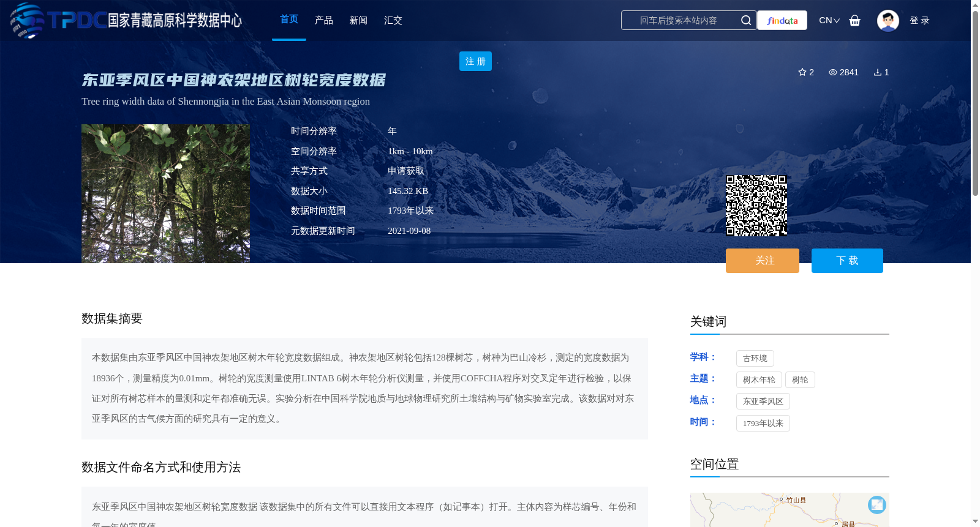
Task: Click the dataset title 东亚季风区中国神农架地区树轮宽度数据
Action: [x=233, y=80]
